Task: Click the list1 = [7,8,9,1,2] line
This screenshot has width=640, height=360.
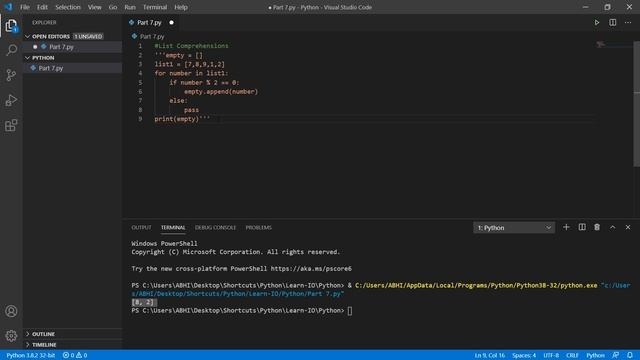Action: pos(189,64)
